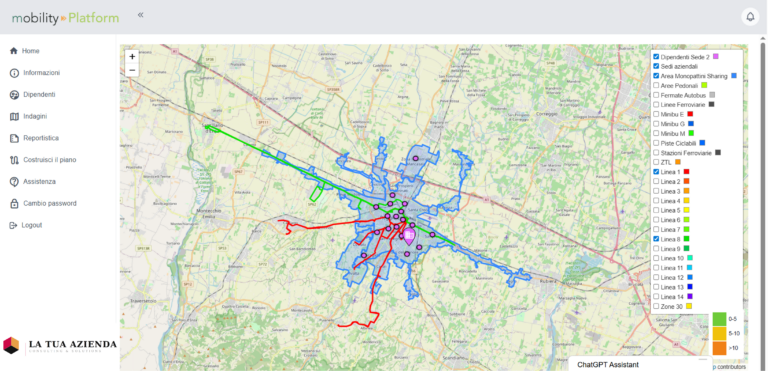The width and height of the screenshot is (768, 371).
Task: Click the Informazioni info icon
Action: tap(14, 73)
